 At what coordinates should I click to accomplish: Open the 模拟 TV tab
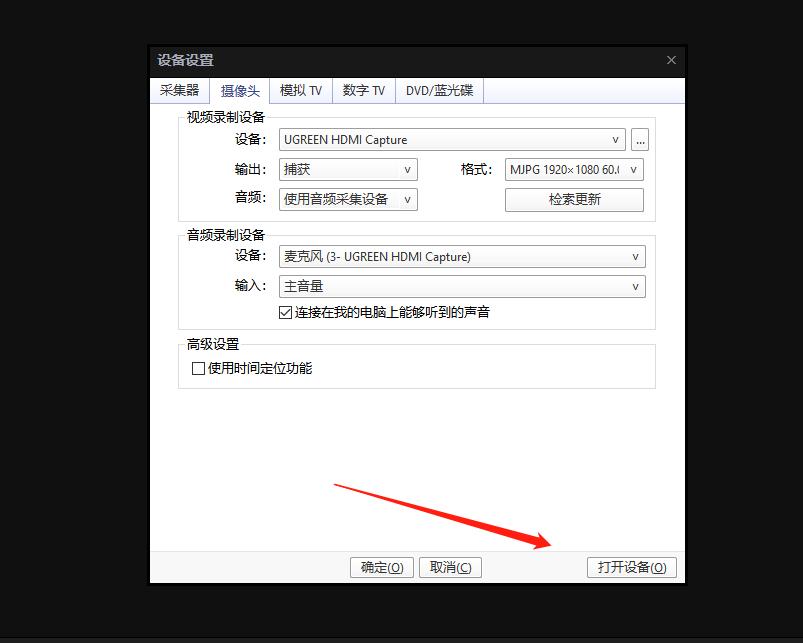pos(301,90)
